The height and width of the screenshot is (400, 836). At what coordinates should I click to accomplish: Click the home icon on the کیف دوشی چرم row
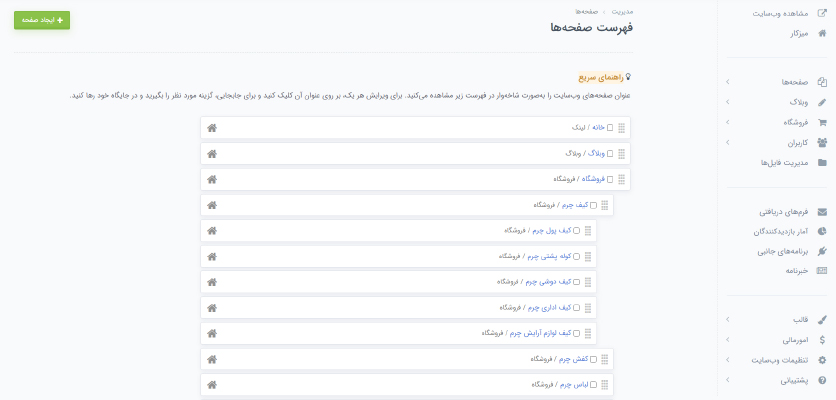[212, 282]
